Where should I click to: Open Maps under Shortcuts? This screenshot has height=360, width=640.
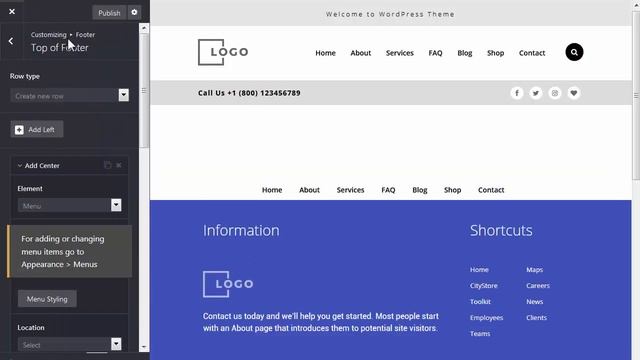534,270
